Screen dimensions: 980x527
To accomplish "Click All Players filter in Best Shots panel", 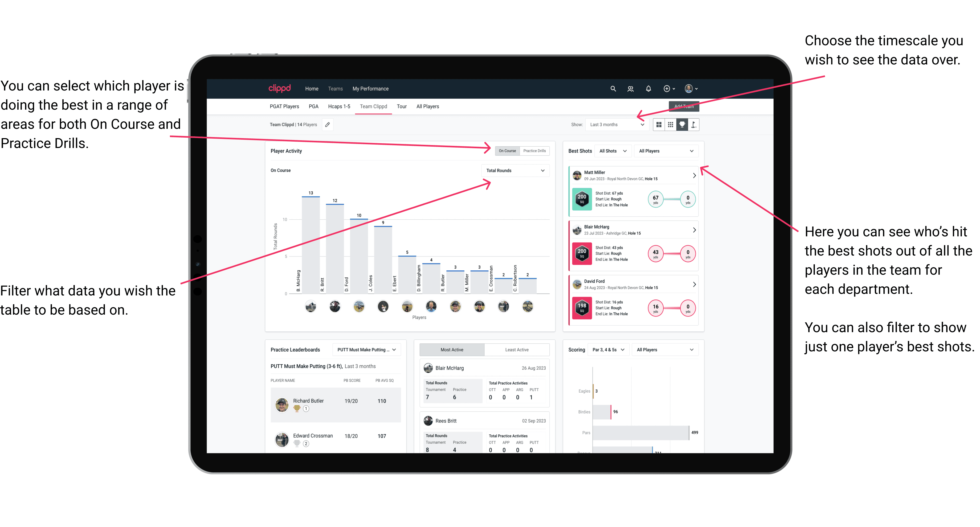I will (665, 151).
